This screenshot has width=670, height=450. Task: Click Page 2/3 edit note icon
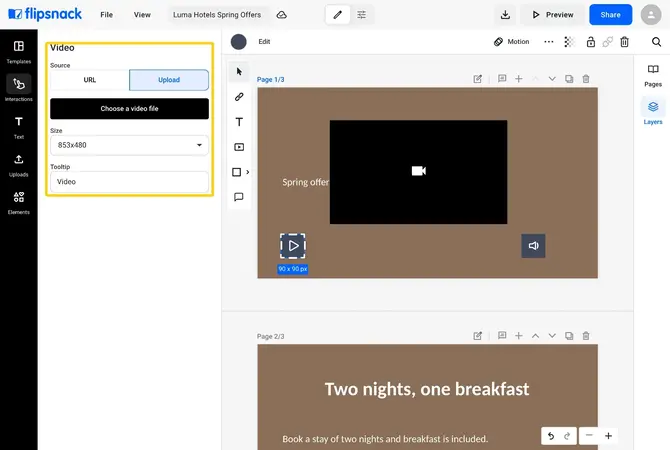(478, 336)
